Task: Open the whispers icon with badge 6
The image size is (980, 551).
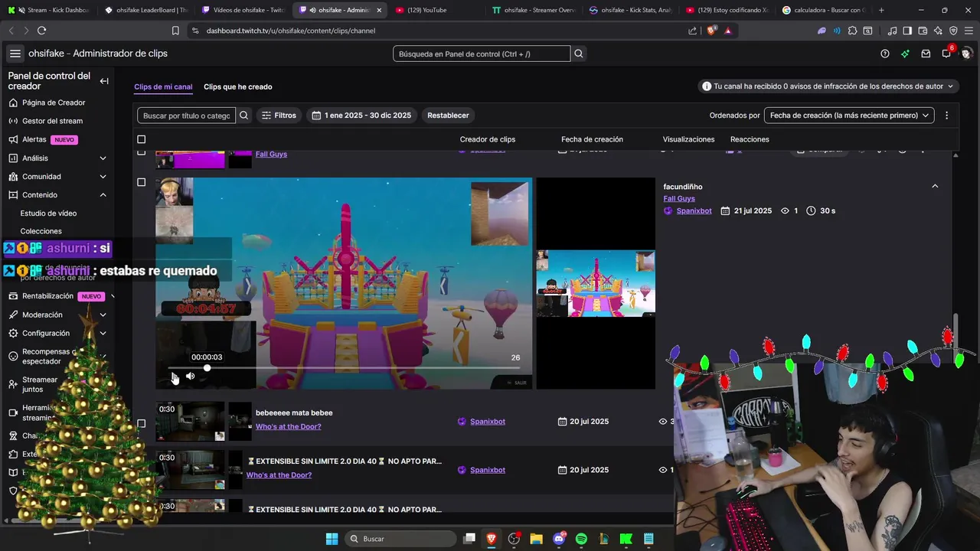Action: tap(946, 53)
